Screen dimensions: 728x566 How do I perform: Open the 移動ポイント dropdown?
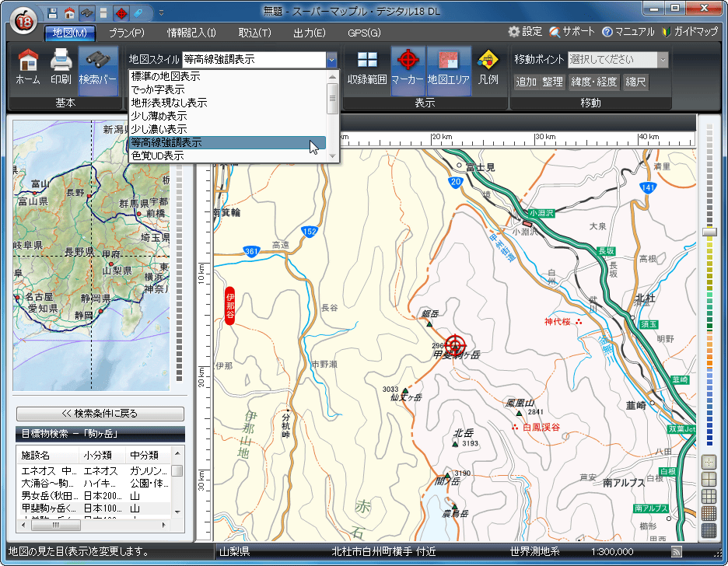[618, 59]
